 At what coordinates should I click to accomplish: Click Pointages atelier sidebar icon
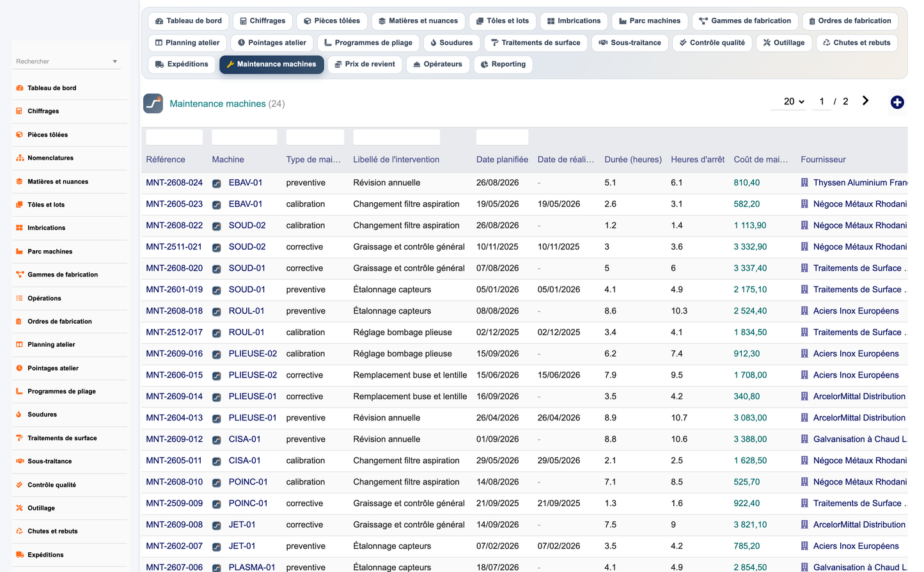[x=20, y=368]
